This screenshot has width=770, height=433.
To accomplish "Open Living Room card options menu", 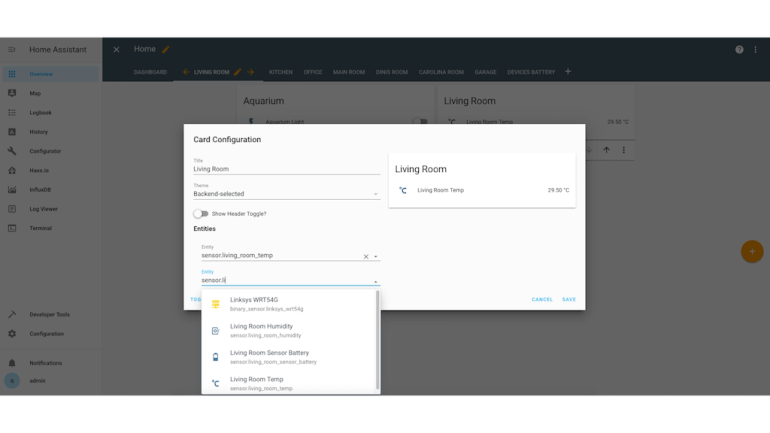I will [624, 150].
